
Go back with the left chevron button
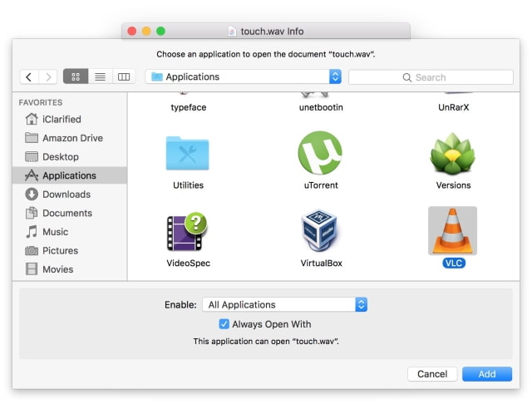[x=29, y=77]
